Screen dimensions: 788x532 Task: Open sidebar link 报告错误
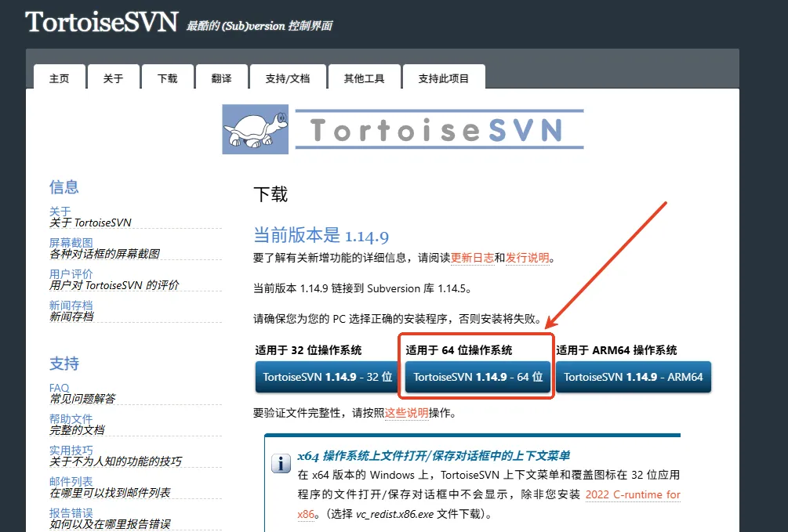tap(71, 512)
